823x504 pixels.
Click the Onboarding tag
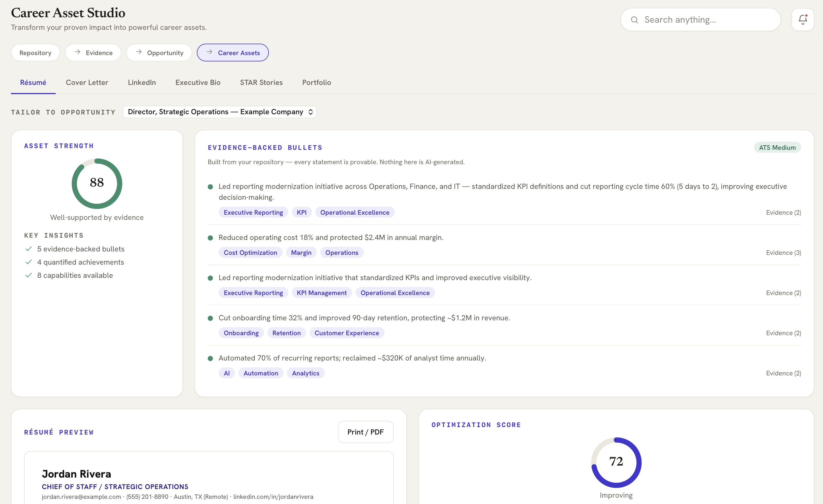click(x=241, y=333)
